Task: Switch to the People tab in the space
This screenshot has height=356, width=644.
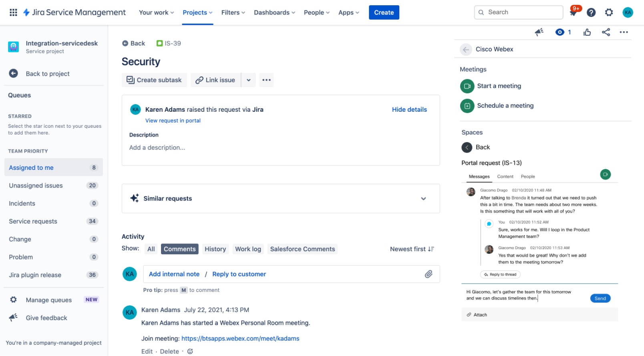Action: 528,177
